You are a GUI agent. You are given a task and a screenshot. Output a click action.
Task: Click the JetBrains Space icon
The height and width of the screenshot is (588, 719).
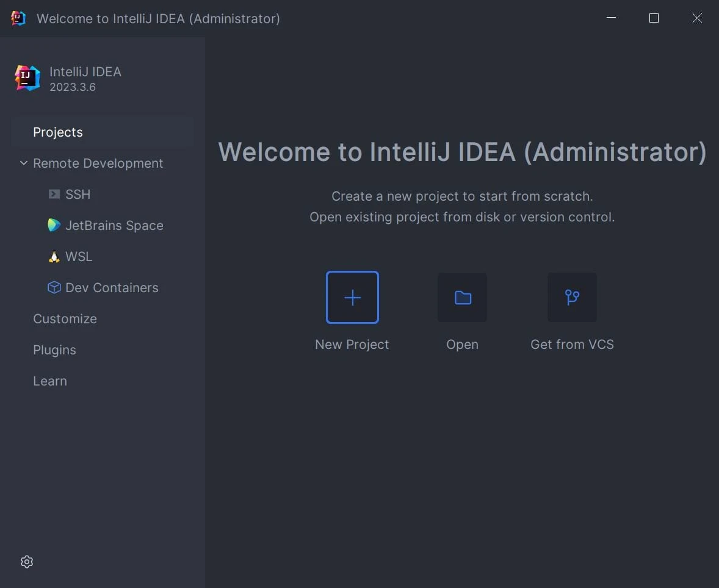pyautogui.click(x=54, y=225)
